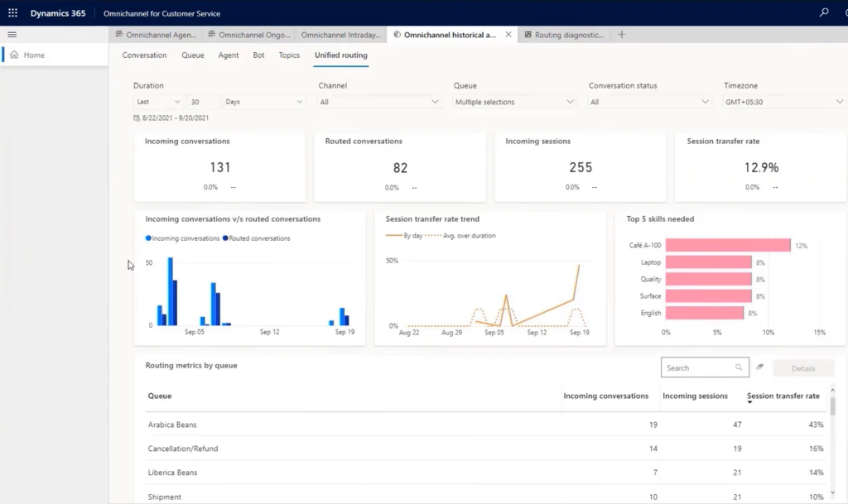Select the Topics report tab
This screenshot has height=504, width=848.
[289, 55]
